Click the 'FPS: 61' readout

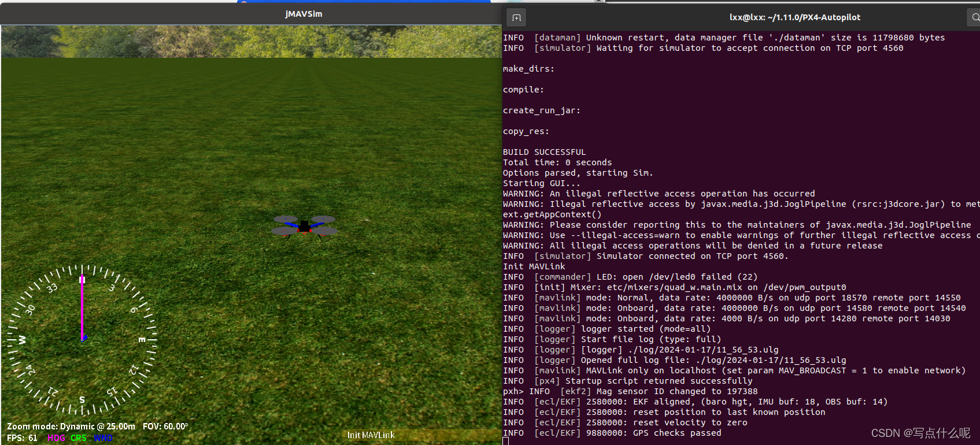click(x=22, y=438)
